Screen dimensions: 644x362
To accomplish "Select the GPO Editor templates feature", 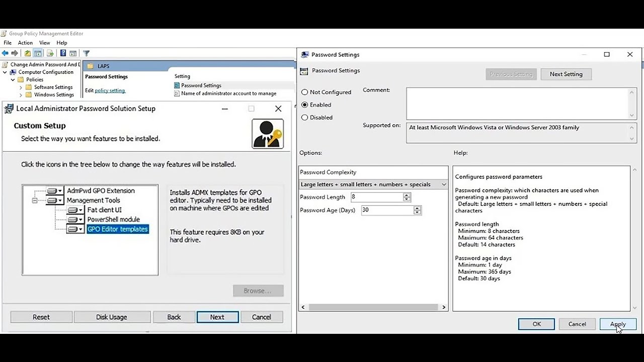I will click(118, 229).
